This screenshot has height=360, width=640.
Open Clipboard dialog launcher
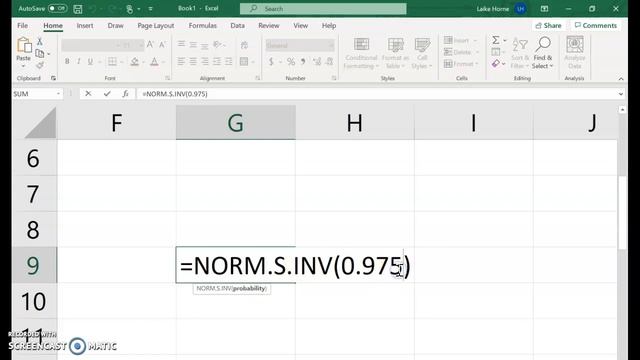(x=53, y=78)
